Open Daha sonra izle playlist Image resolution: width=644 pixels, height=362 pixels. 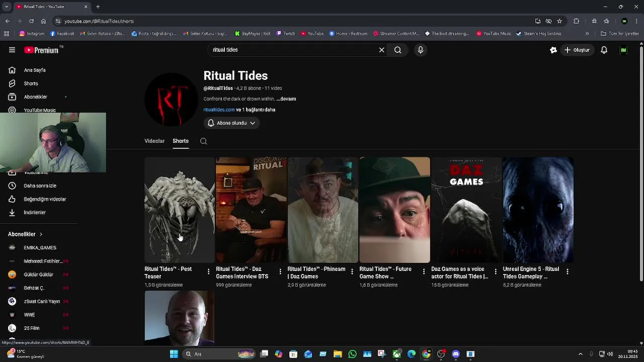click(x=40, y=186)
